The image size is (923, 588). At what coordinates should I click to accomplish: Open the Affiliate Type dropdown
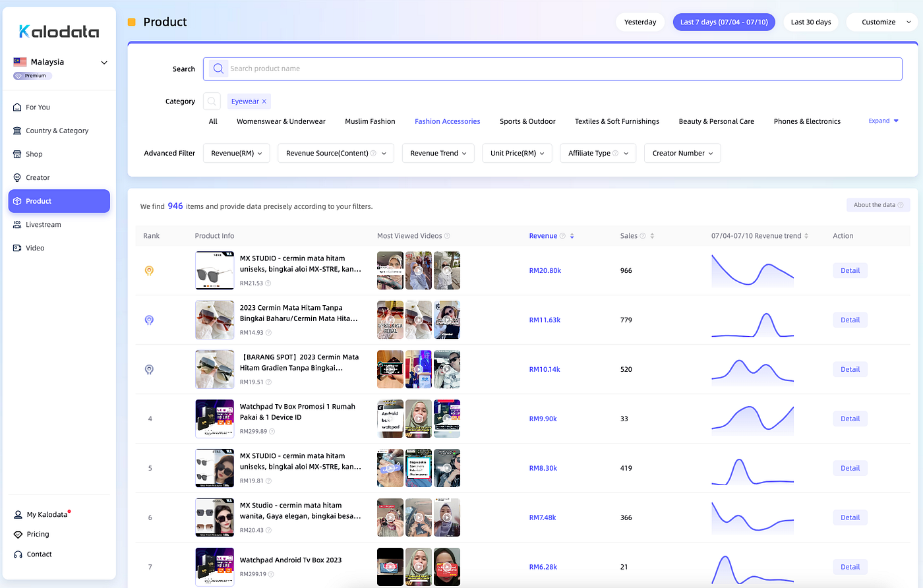598,153
